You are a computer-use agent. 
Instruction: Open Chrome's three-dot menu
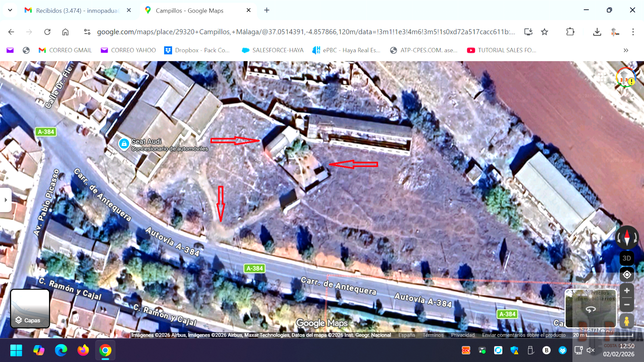pos(633,32)
